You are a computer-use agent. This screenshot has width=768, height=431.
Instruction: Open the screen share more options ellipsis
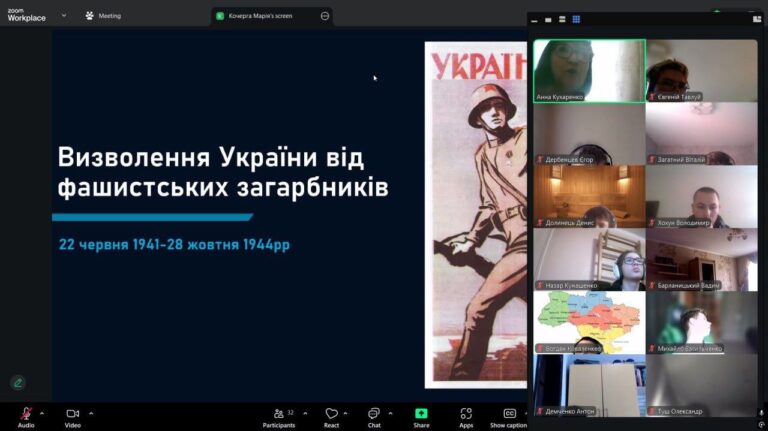pyautogui.click(x=325, y=16)
